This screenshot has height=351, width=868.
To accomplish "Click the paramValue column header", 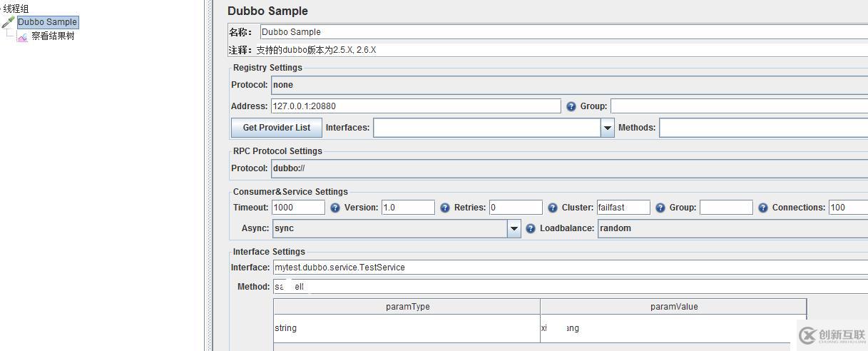I will pos(674,307).
